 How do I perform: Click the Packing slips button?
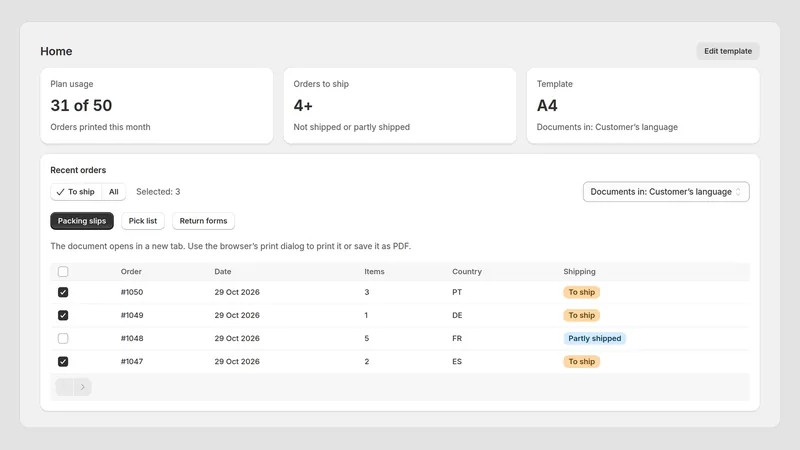pos(82,221)
